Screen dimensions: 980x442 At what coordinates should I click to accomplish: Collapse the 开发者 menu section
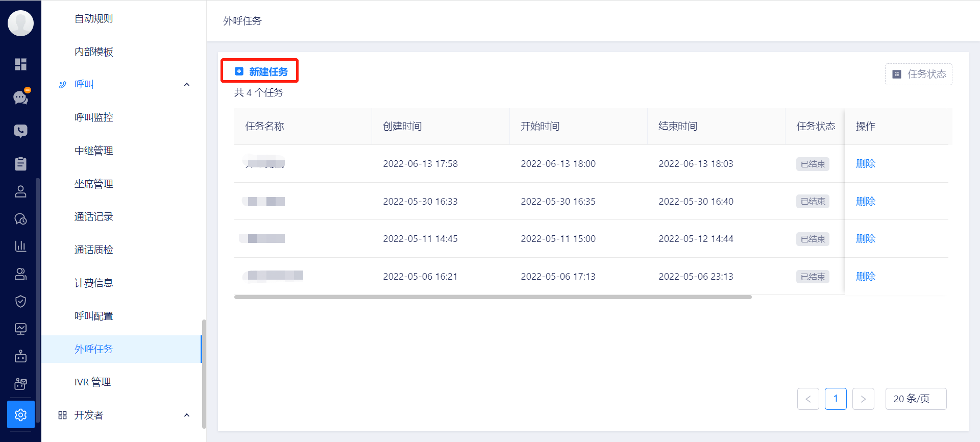[187, 415]
